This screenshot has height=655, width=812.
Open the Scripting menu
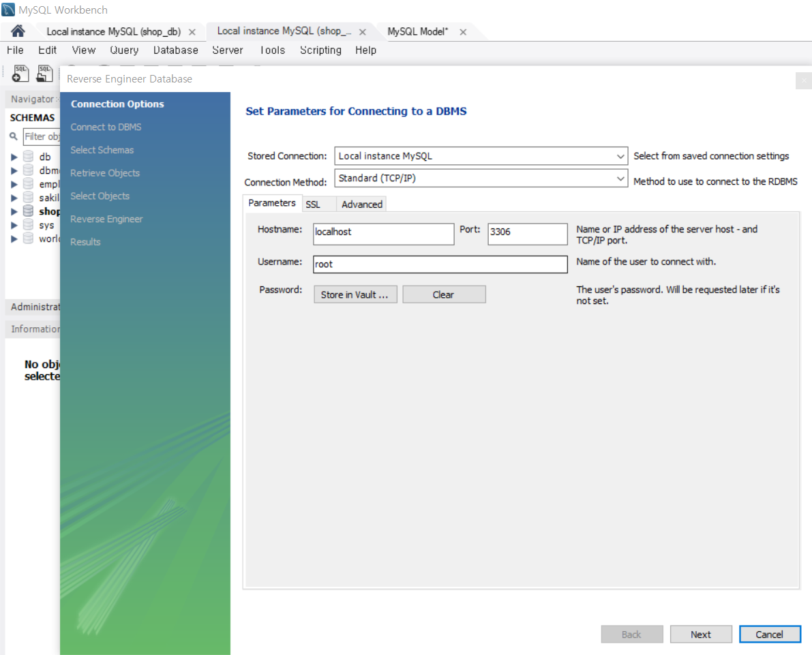320,50
